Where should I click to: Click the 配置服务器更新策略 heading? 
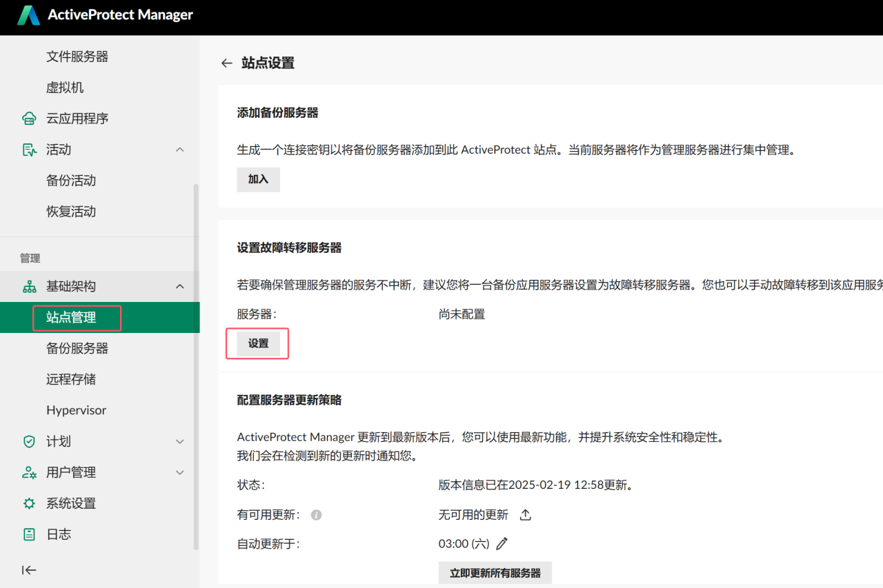click(290, 400)
